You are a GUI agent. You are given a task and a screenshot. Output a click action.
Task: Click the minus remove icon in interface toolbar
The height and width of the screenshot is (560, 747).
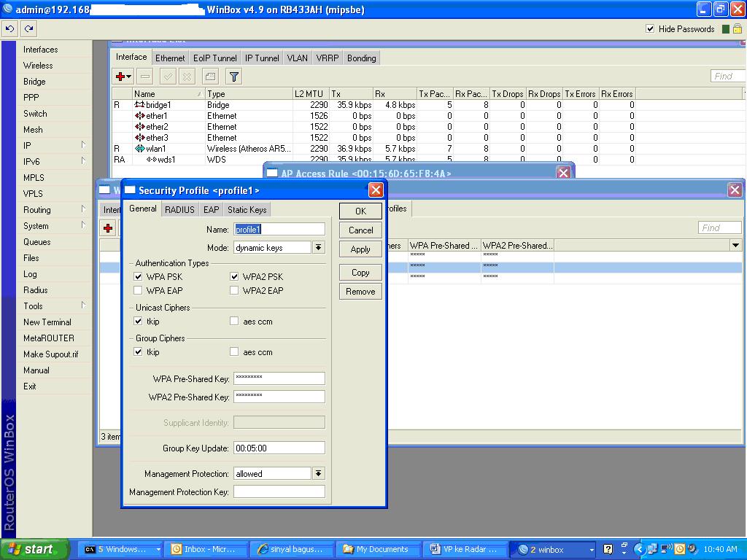[144, 77]
